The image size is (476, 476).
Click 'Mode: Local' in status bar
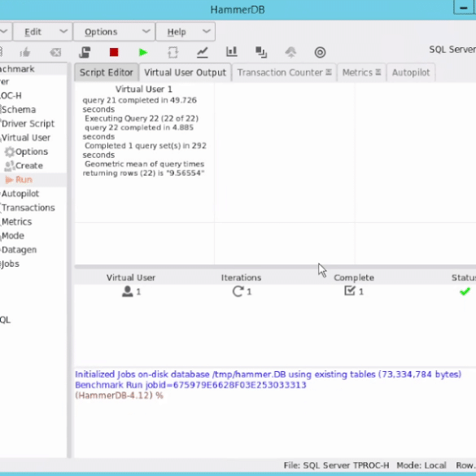click(x=421, y=465)
